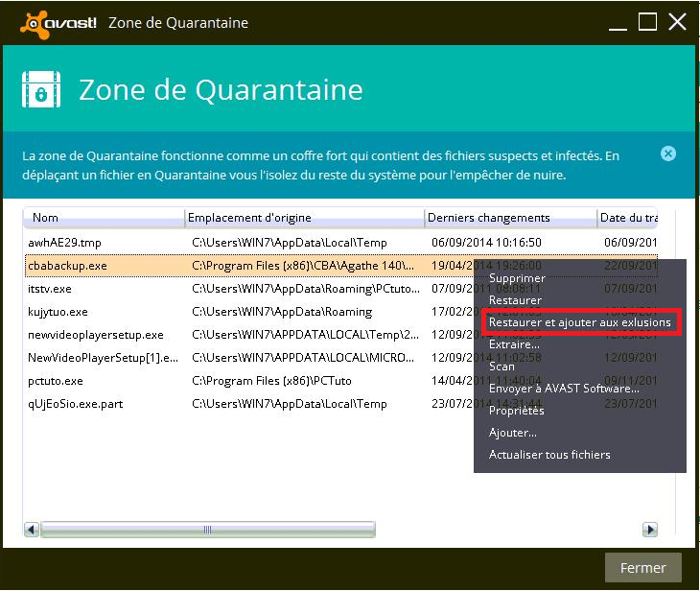Select the NewVideoPlayerSetup[1].e... row
This screenshot has width=700, height=591.
(249, 358)
